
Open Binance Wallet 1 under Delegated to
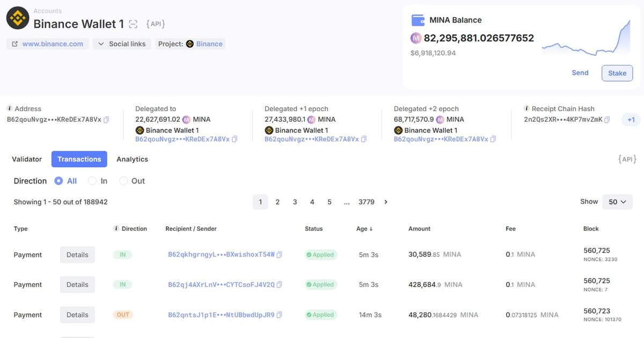pos(172,130)
